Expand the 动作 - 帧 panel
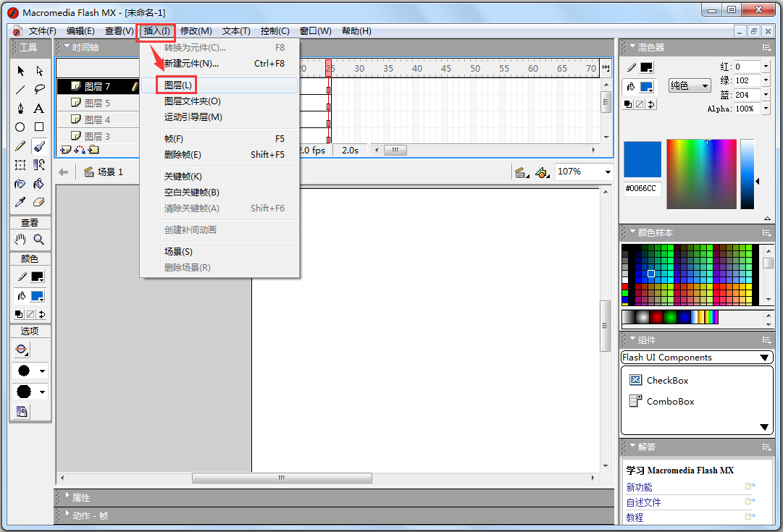 [67, 513]
